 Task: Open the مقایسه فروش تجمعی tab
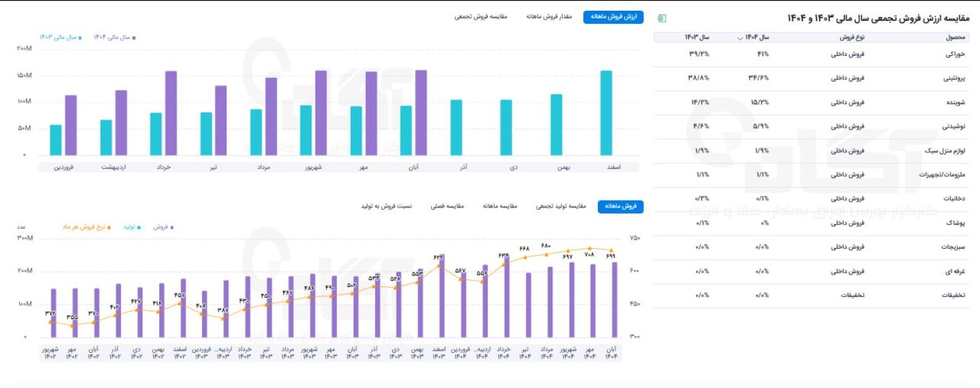(484, 18)
